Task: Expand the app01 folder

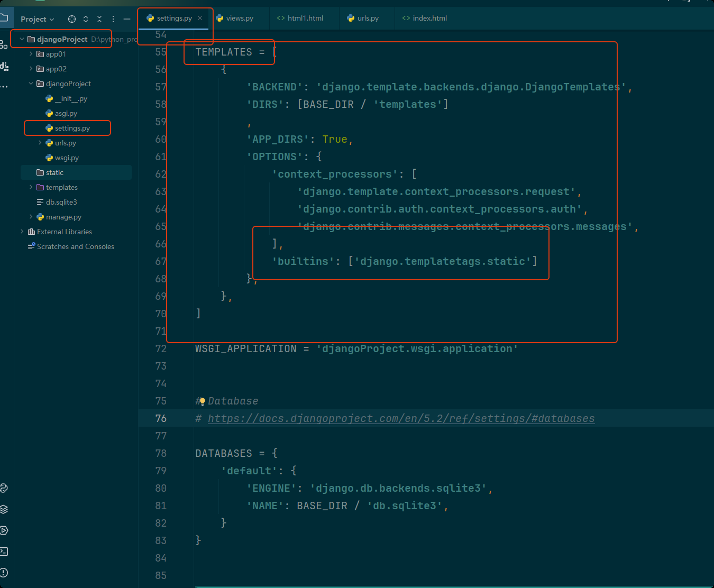Action: click(31, 54)
